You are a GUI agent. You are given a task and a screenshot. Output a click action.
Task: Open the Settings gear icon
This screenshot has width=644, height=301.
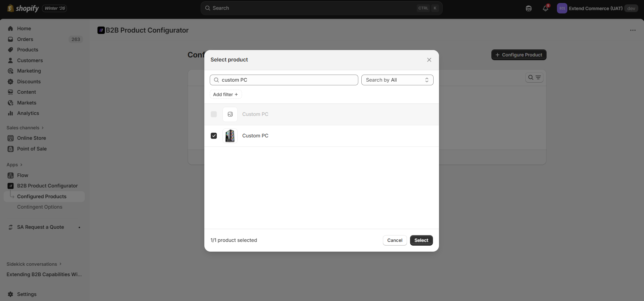point(10,294)
